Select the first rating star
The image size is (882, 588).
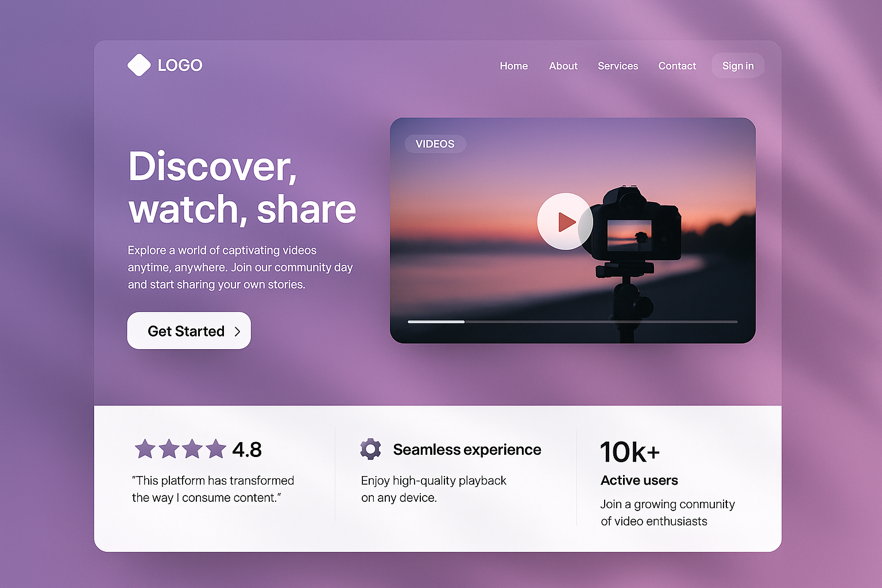coord(145,449)
